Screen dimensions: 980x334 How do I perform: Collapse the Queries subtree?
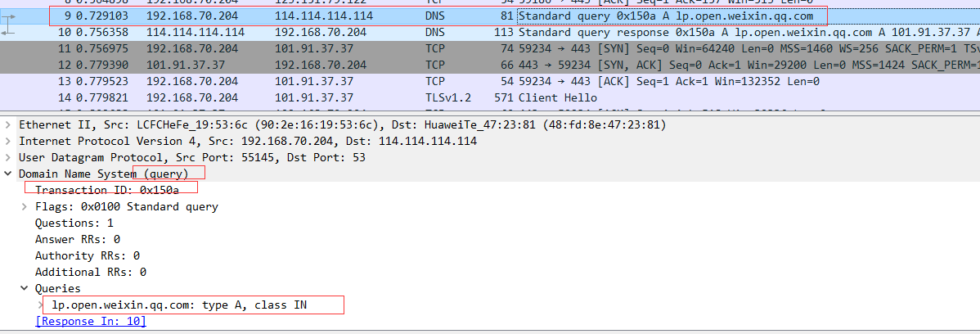pos(25,288)
